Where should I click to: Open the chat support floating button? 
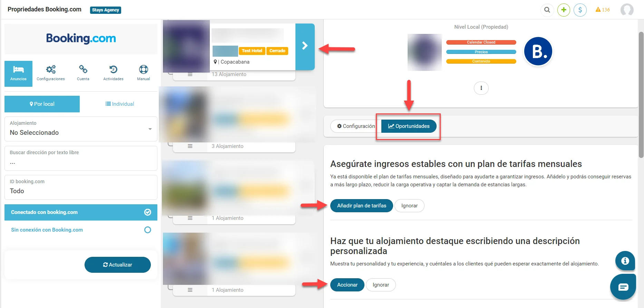coord(623,287)
